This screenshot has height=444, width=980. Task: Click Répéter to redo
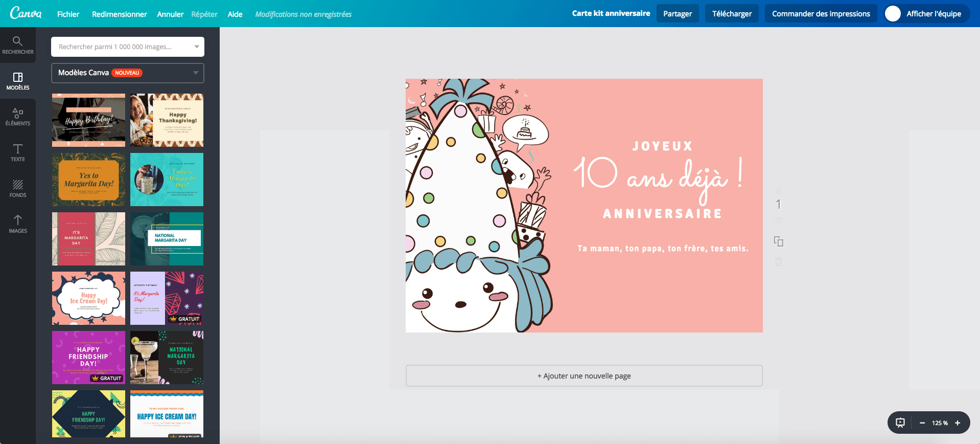click(204, 14)
